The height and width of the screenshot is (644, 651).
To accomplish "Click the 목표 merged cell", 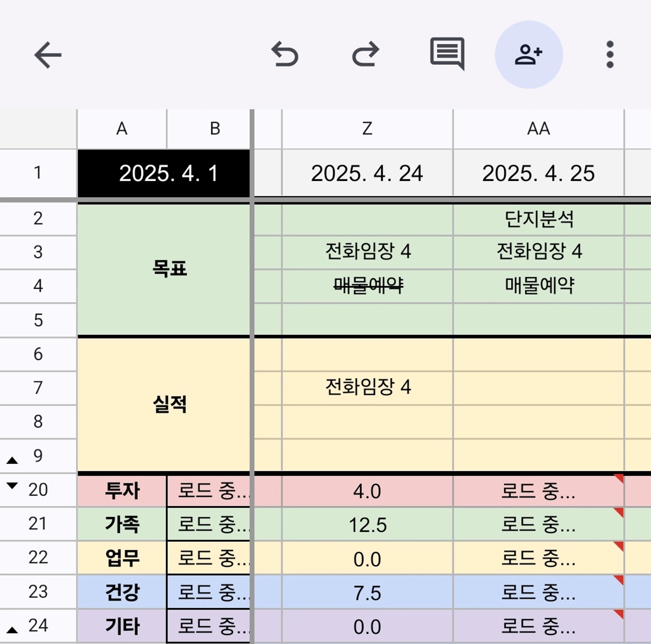I will coord(164,269).
